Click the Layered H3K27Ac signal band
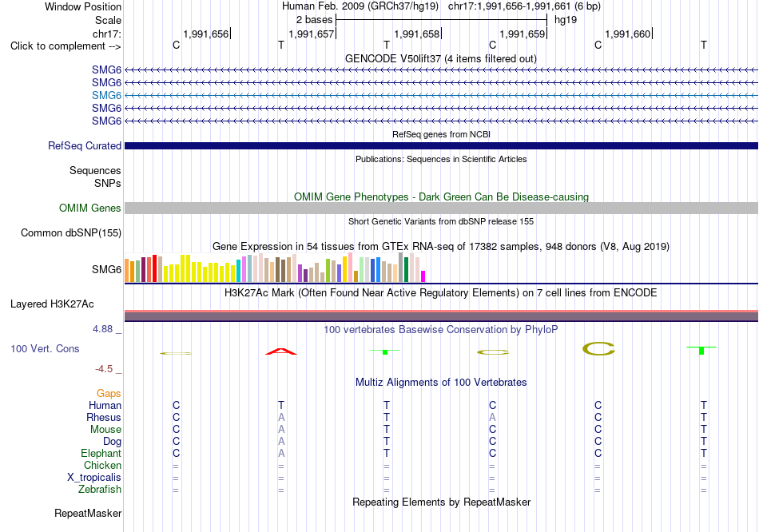The image size is (759, 532). tap(441, 316)
